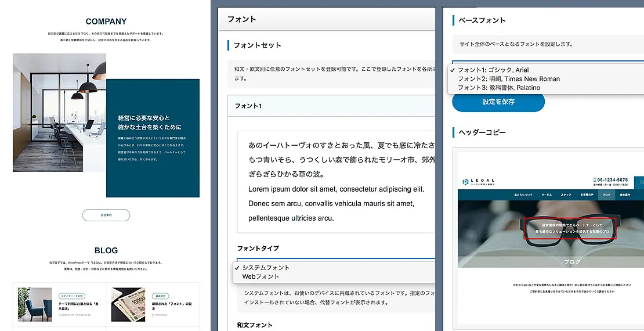Click the フォント1 section header
This screenshot has height=331, width=644.
[331, 106]
